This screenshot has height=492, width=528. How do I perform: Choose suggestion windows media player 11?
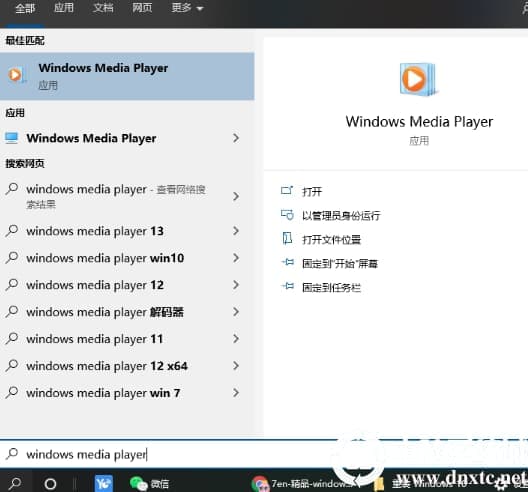coord(94,339)
